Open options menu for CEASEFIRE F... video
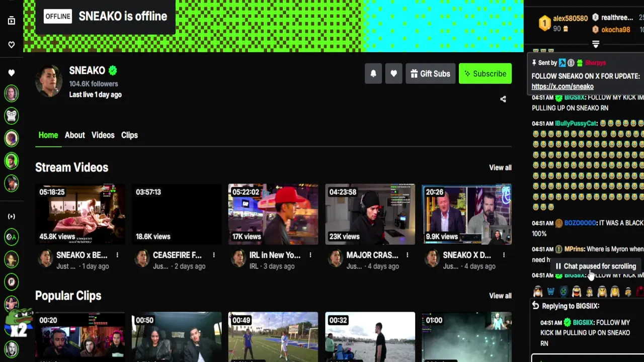Viewport: 644px width, 362px height. (214, 255)
